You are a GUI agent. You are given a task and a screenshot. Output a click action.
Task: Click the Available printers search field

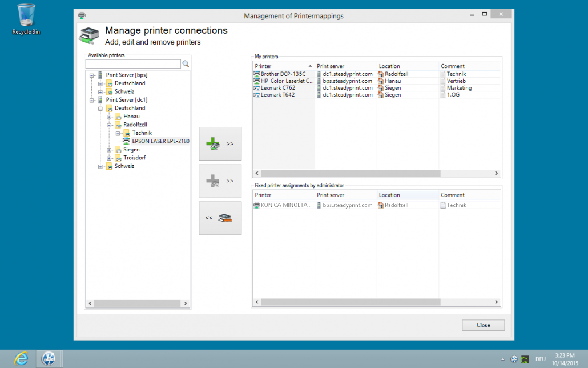tap(132, 64)
